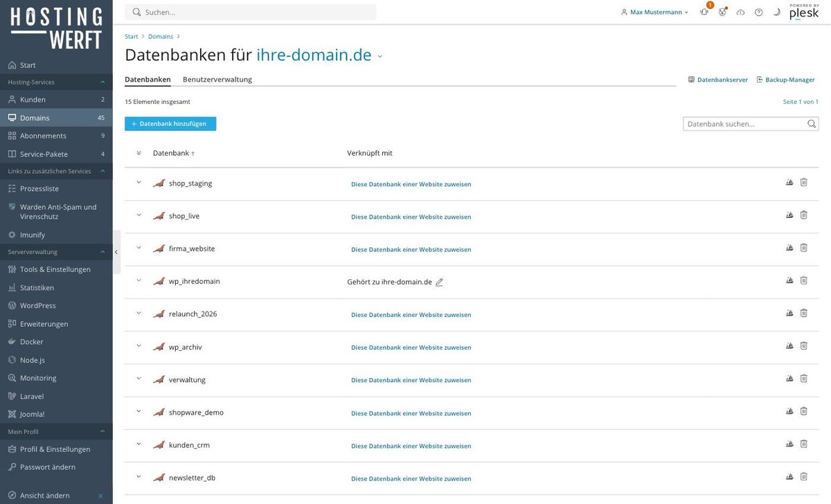Click the trash icon for firma_website
Screen dimensions: 831x504
(x=804, y=248)
